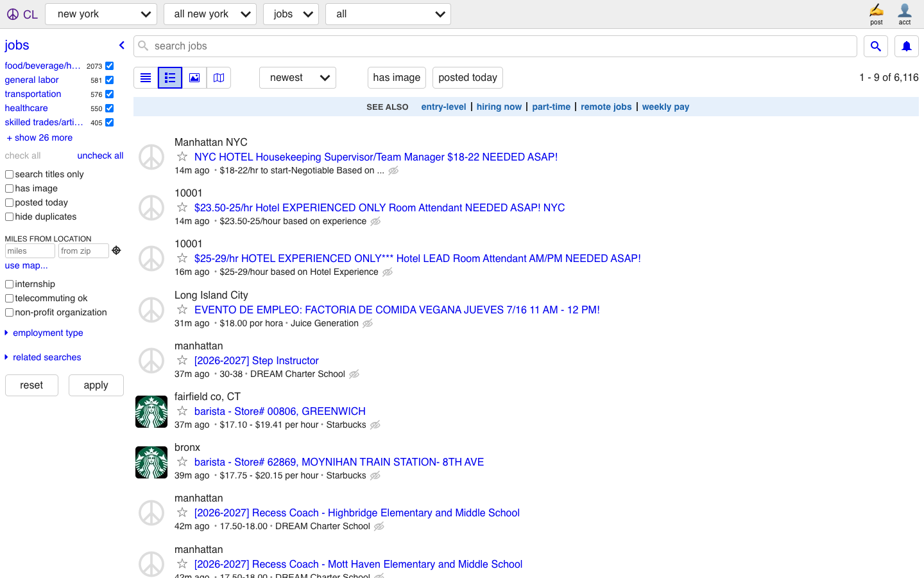Hide the barista GREENWICH posting

pos(375,425)
